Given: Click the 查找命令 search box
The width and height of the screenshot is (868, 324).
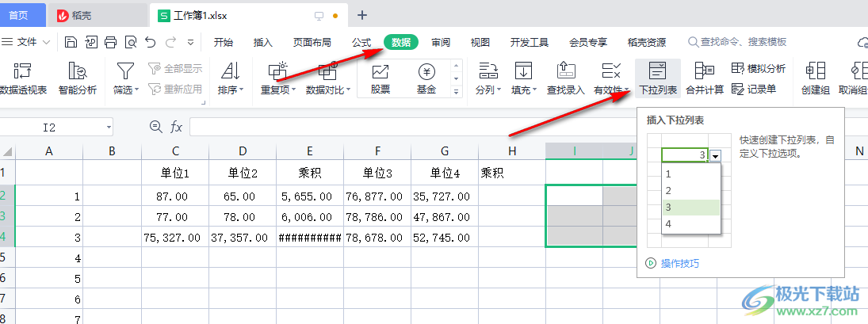Looking at the screenshot, I should [737, 42].
